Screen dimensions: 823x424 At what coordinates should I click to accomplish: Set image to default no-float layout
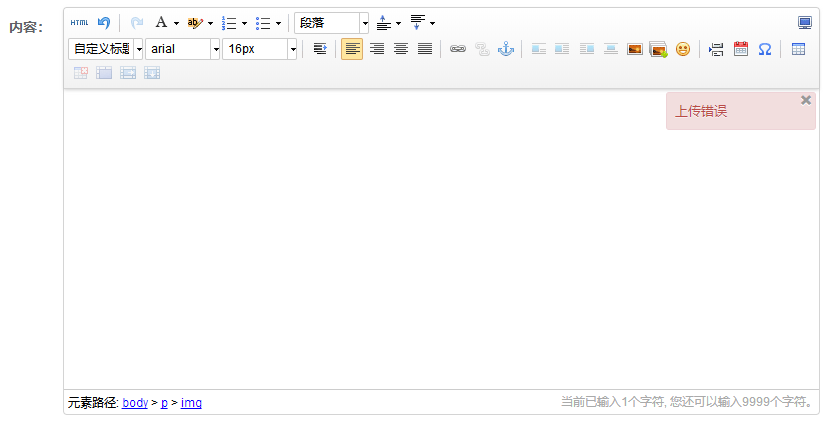click(x=539, y=49)
